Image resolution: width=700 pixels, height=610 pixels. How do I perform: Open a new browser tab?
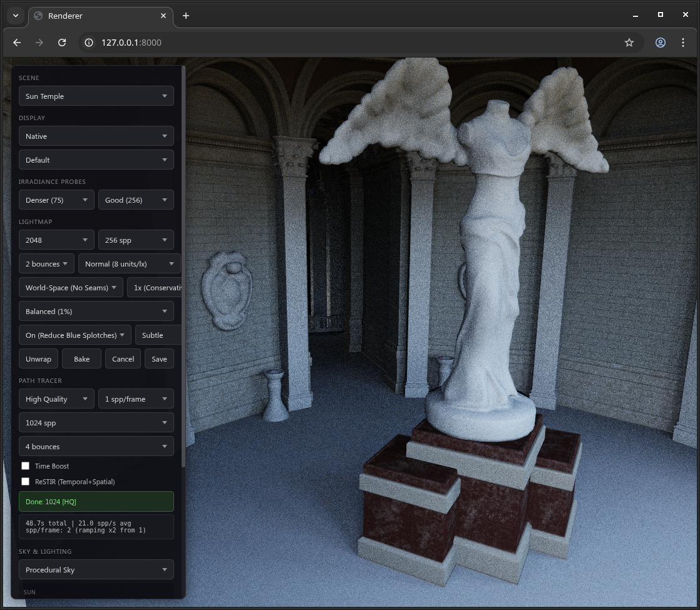tap(186, 16)
